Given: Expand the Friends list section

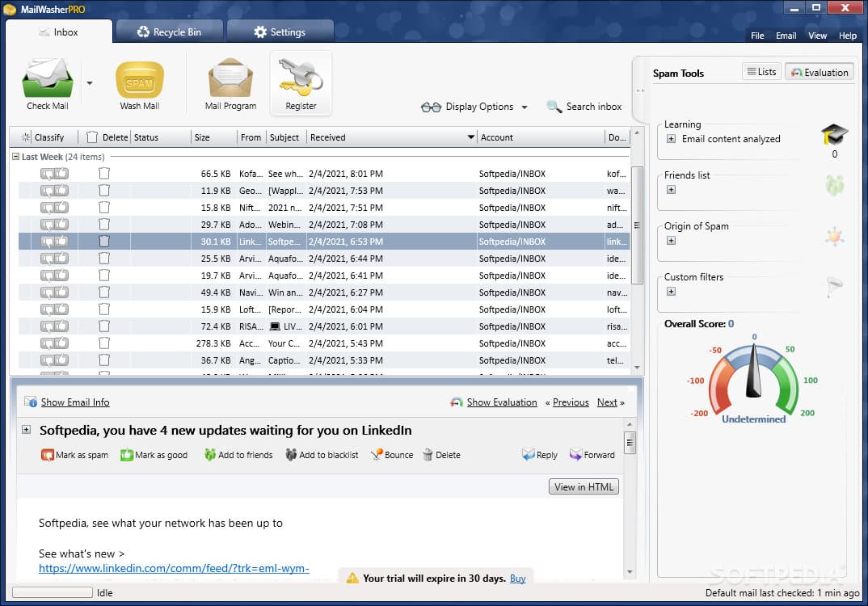Looking at the screenshot, I should [671, 190].
